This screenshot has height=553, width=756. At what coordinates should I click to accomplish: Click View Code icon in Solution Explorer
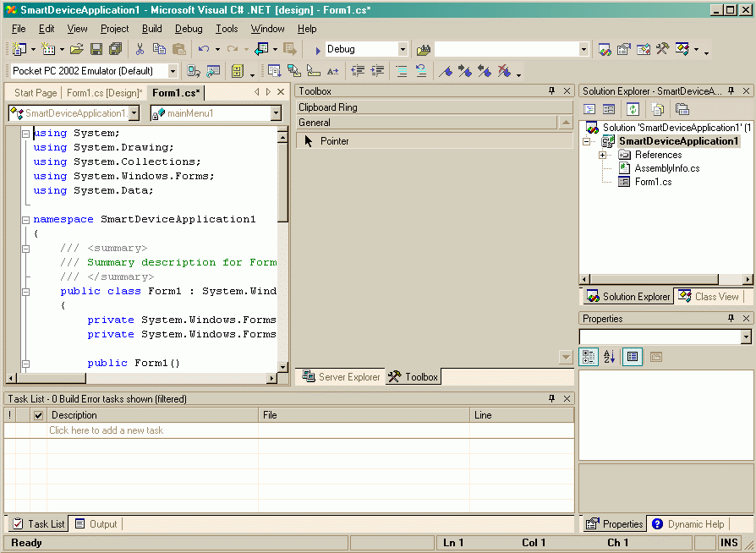point(589,109)
